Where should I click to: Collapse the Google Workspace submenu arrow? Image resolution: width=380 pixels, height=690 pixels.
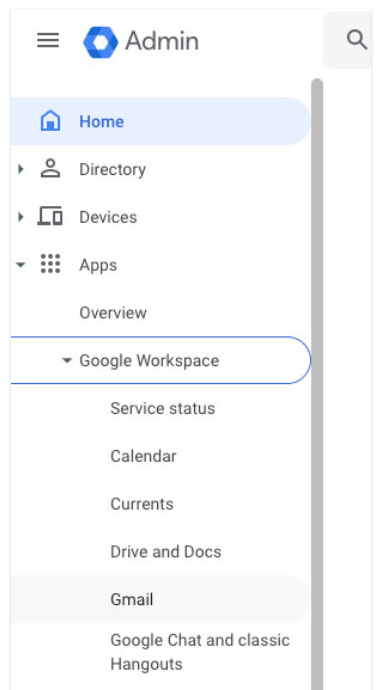coord(67,360)
